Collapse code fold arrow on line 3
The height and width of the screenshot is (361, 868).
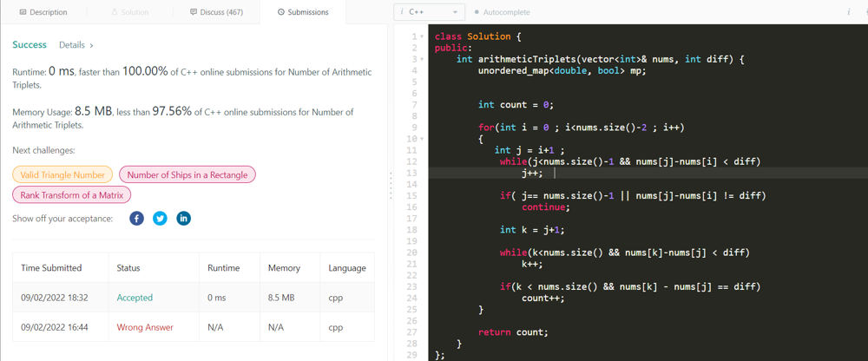click(x=423, y=59)
